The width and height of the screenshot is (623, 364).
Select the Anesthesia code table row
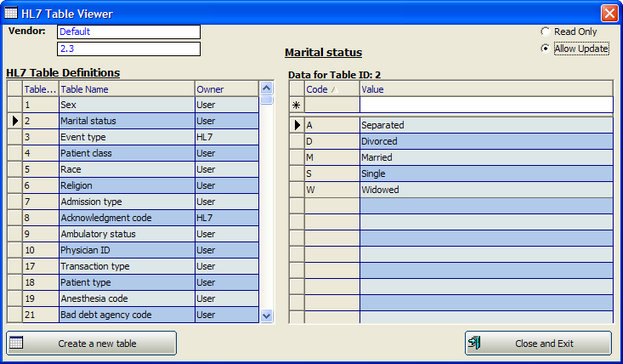(x=133, y=298)
